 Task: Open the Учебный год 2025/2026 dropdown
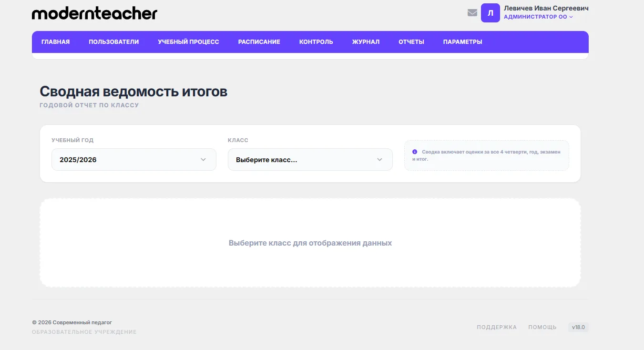point(134,160)
